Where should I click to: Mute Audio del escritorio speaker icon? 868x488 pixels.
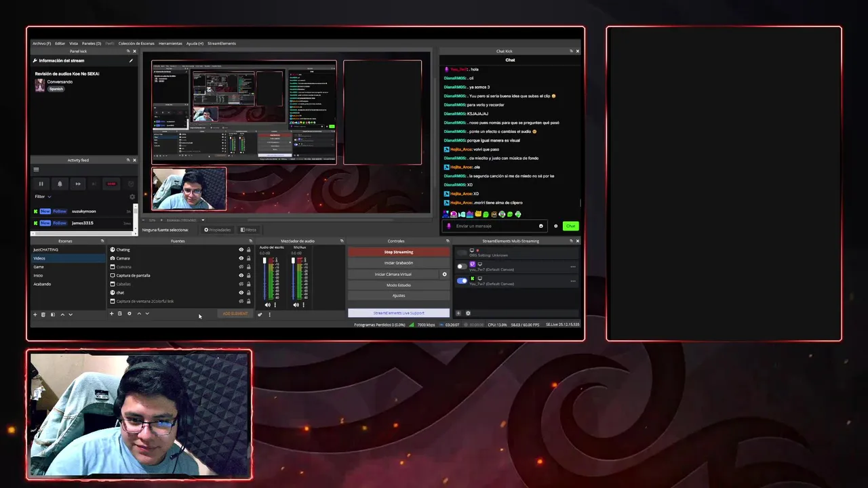(267, 305)
